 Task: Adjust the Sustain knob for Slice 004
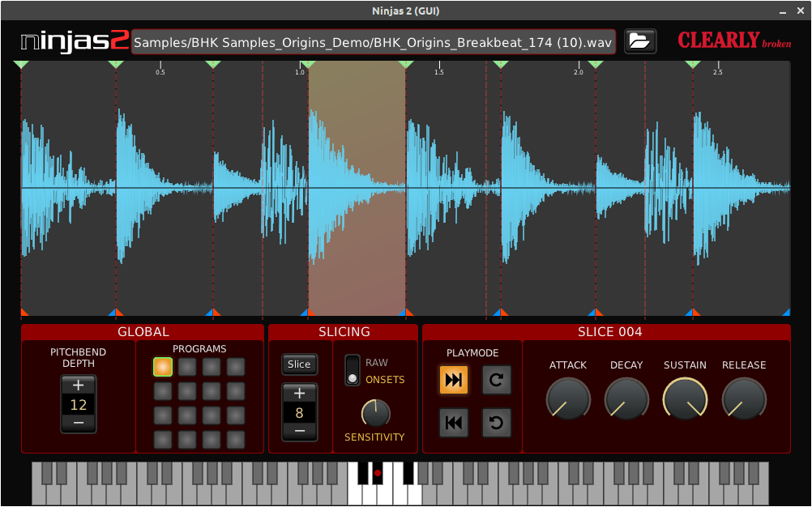coord(685,400)
